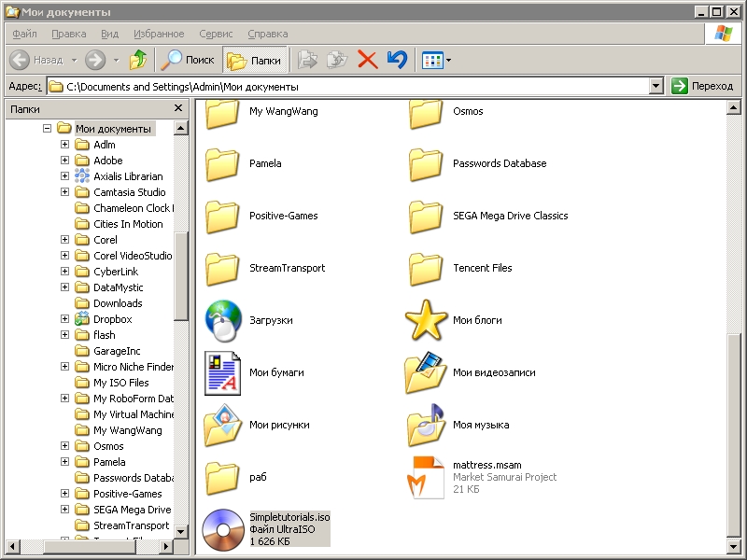Select Downloads in the folder tree
This screenshot has width=747, height=560.
[x=118, y=303]
